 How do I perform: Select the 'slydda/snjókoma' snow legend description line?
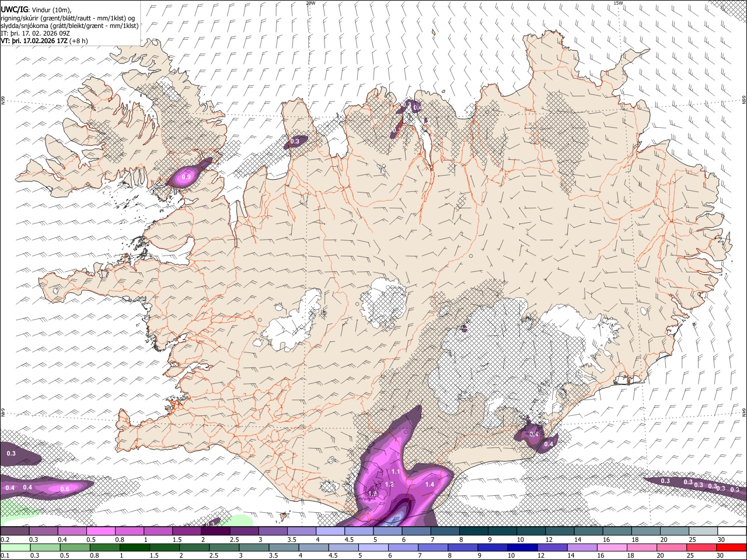[x=70, y=26]
